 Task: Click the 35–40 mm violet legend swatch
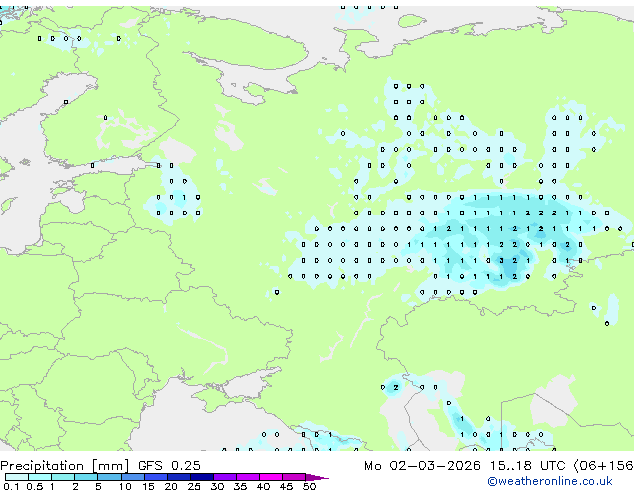pos(247,477)
